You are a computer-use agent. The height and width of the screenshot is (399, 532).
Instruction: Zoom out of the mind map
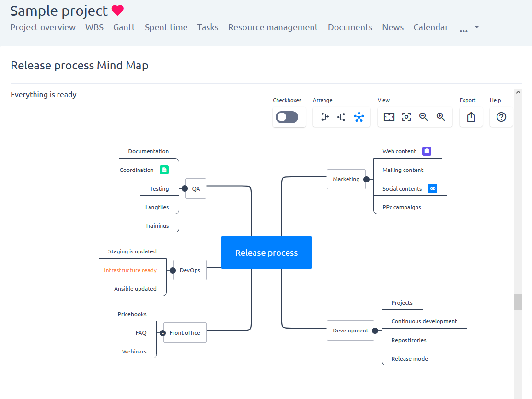424,117
